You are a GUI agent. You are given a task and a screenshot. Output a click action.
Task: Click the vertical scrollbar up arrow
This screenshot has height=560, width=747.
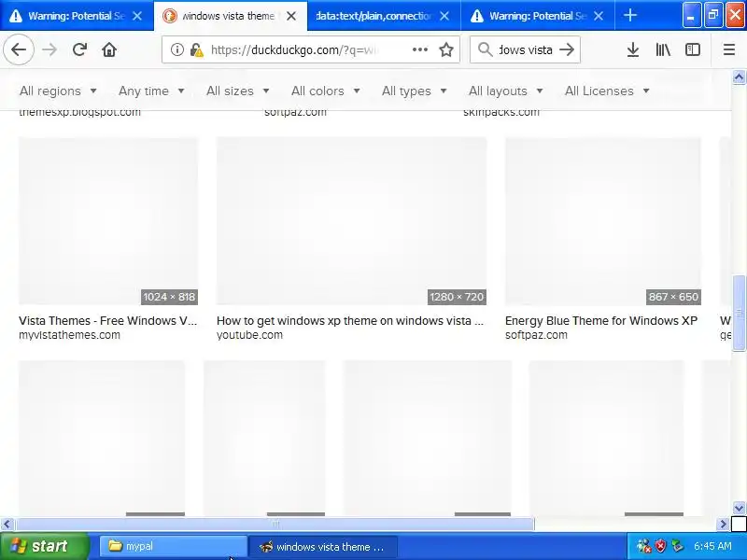(739, 77)
